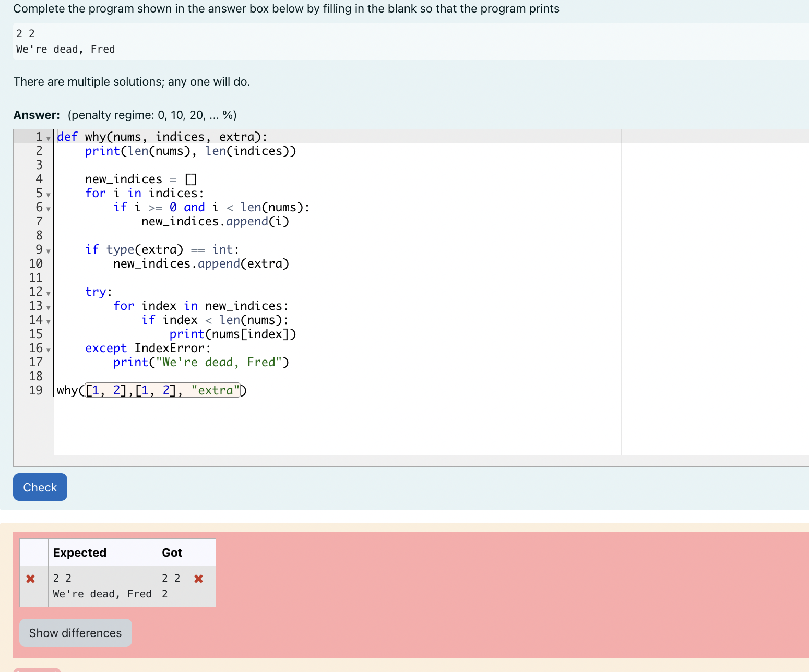Collapse the except IndexError block fold
Viewport: 809px width, 672px height.
pos(48,350)
